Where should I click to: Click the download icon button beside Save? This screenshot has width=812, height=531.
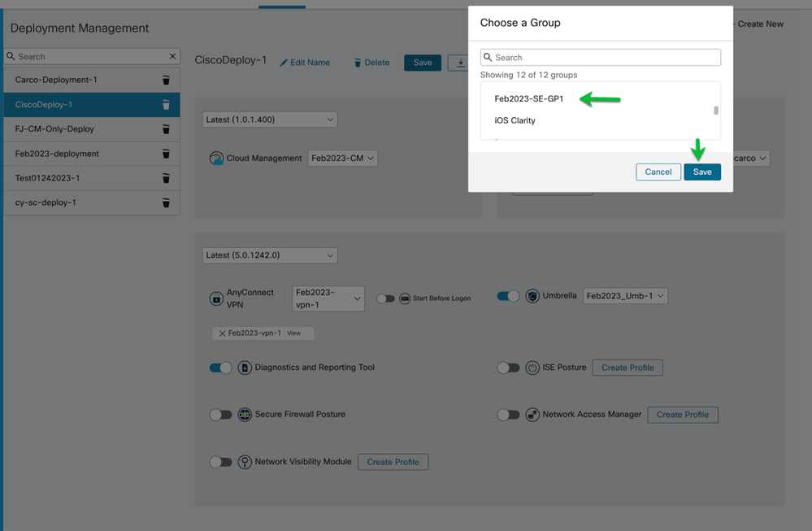[x=460, y=63]
